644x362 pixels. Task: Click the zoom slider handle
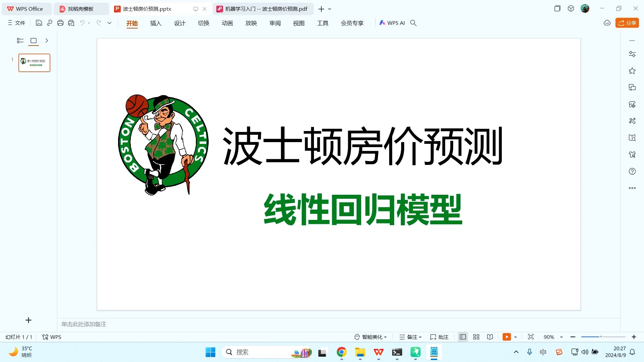pos(601,337)
